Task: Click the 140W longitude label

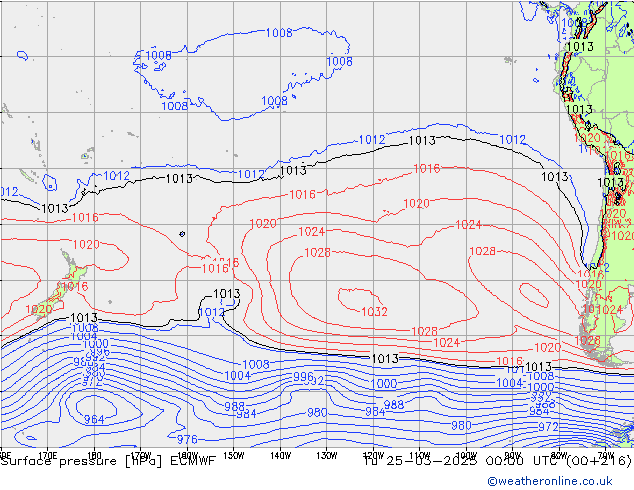Action: pyautogui.click(x=280, y=455)
